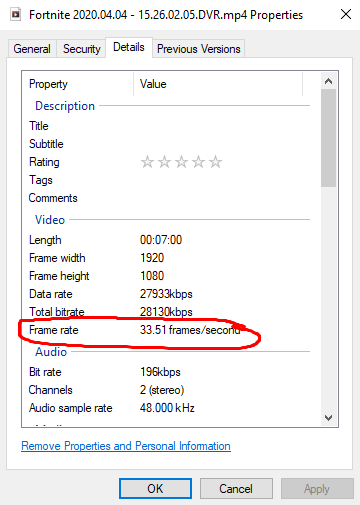Image resolution: width=360 pixels, height=505 pixels.
Task: Open the Security tab
Action: 81,49
